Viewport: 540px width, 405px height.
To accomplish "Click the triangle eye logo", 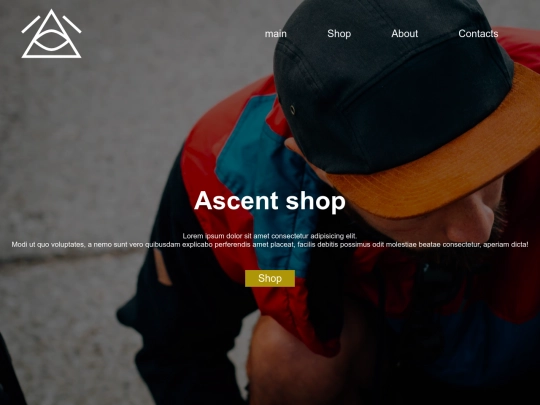I will point(51,34).
